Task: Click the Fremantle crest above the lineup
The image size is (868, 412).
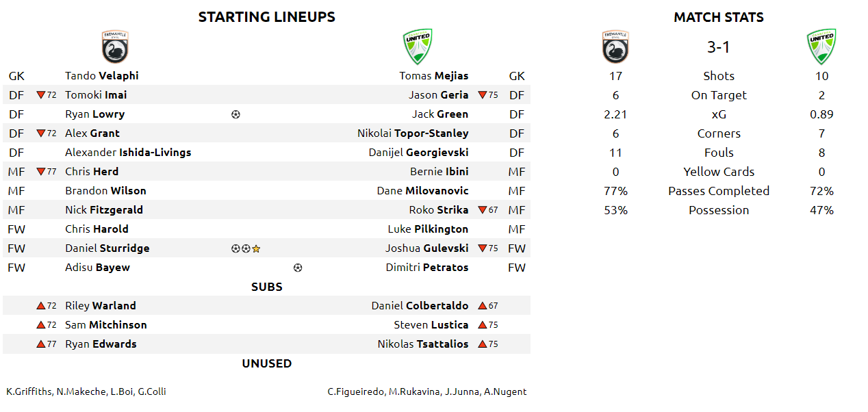Action: click(115, 47)
